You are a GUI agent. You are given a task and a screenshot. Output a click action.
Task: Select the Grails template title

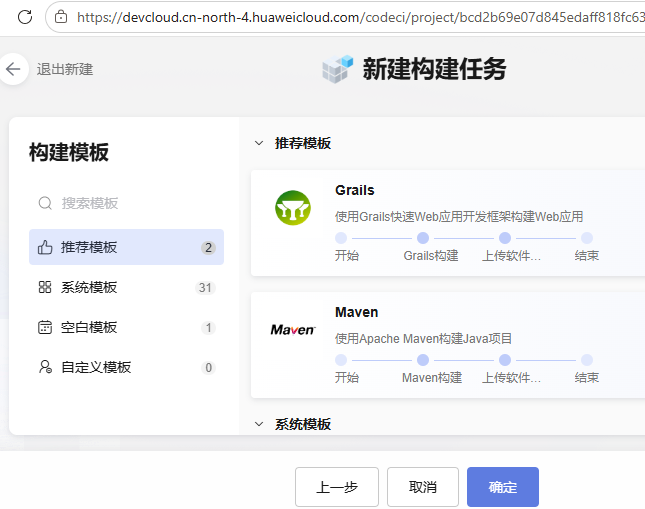point(355,190)
